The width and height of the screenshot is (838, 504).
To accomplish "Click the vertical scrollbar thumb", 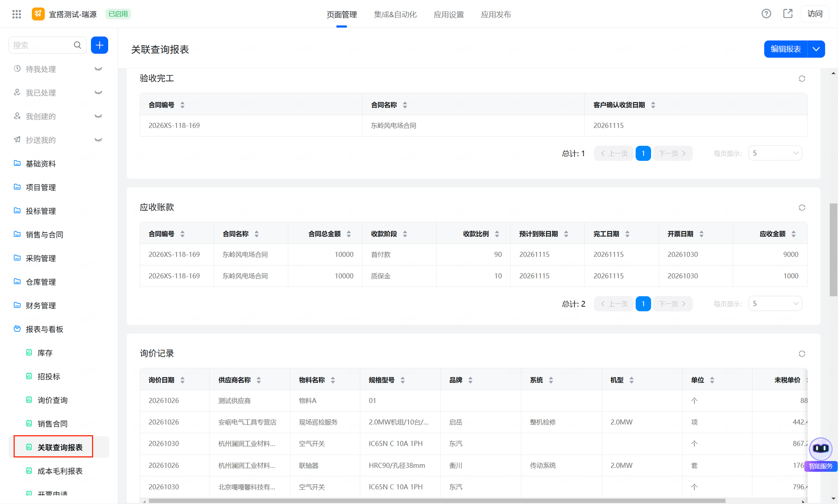I will point(833,250).
